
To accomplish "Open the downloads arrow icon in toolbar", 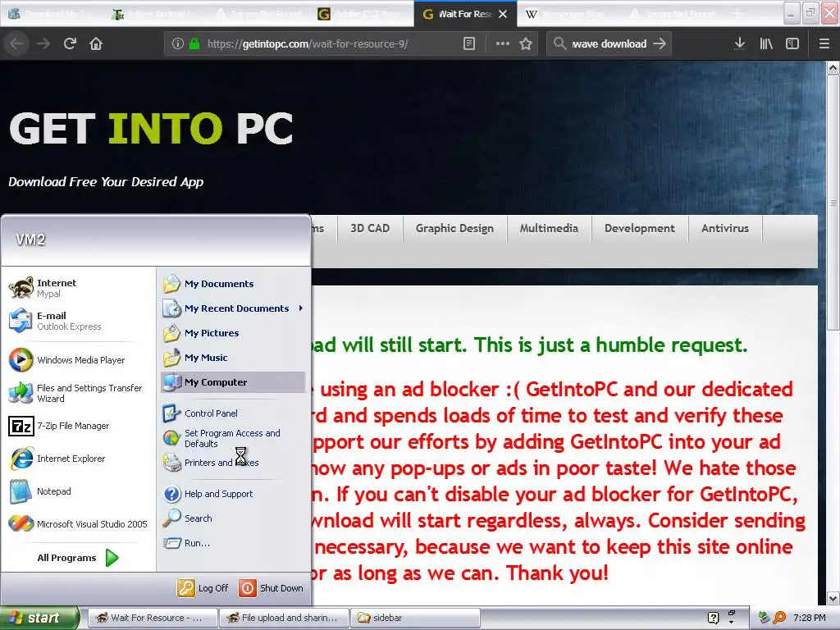I will [739, 43].
